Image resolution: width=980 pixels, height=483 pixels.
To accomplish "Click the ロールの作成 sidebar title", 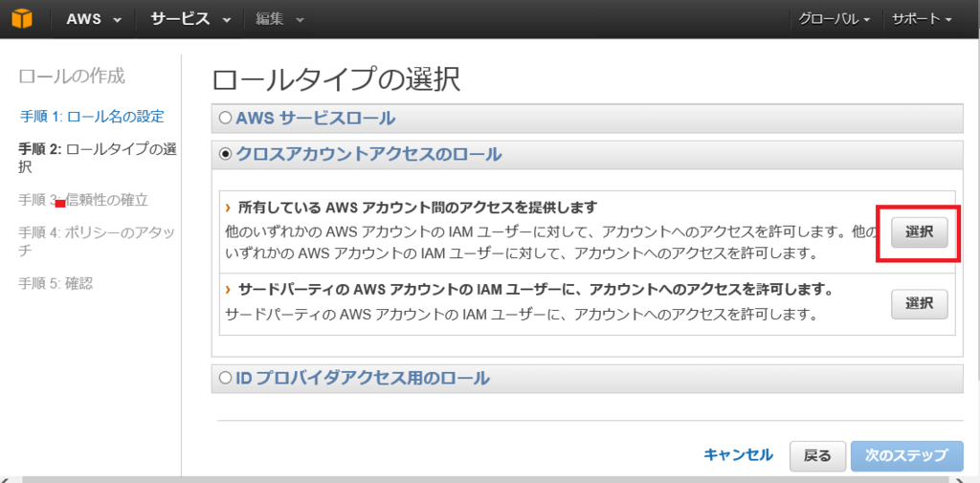I will point(72,77).
